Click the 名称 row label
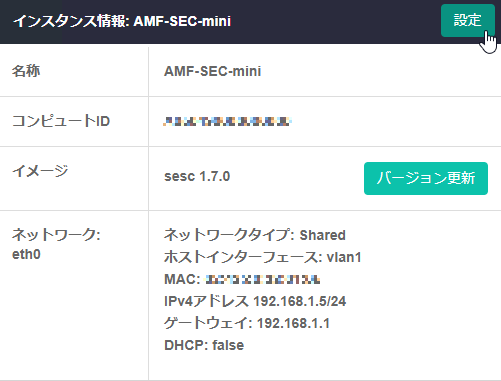The width and height of the screenshot is (501, 381). point(26,71)
